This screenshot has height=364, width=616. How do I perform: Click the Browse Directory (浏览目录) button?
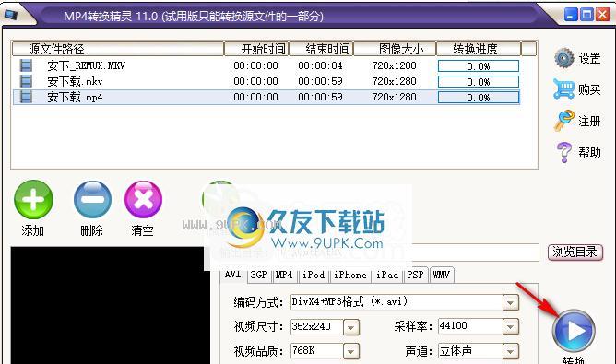tap(575, 252)
